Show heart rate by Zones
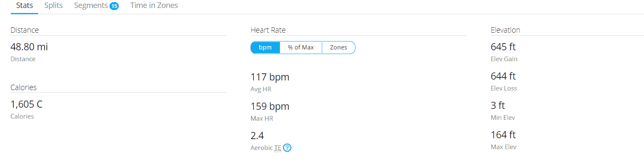The height and width of the screenshot is (168, 644). 338,48
